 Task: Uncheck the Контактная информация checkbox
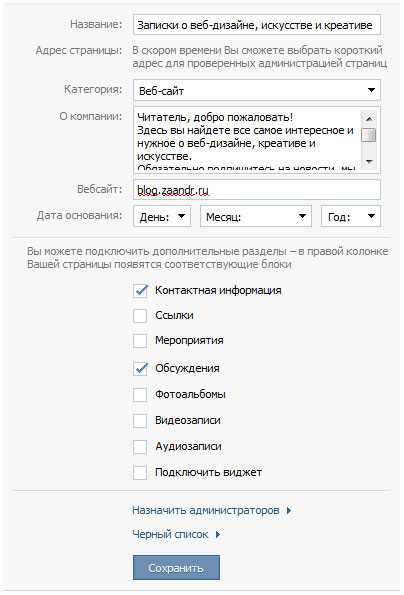140,290
